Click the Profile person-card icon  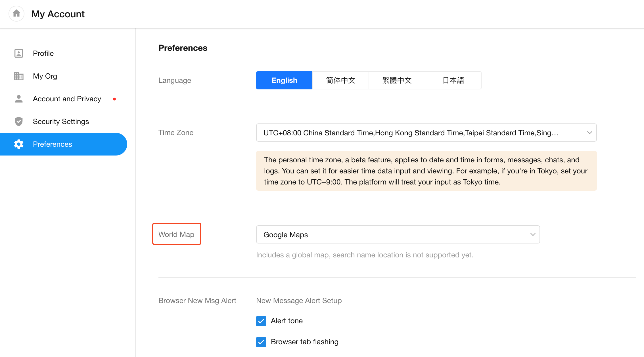coord(19,53)
